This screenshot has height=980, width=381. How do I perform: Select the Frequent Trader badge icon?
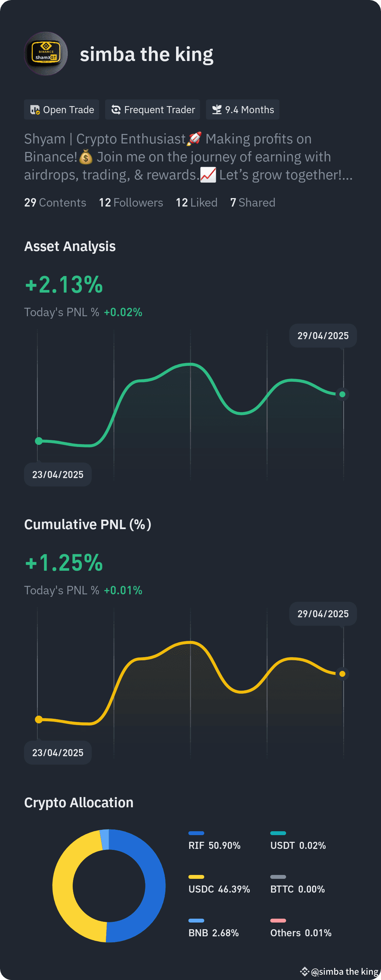(116, 110)
